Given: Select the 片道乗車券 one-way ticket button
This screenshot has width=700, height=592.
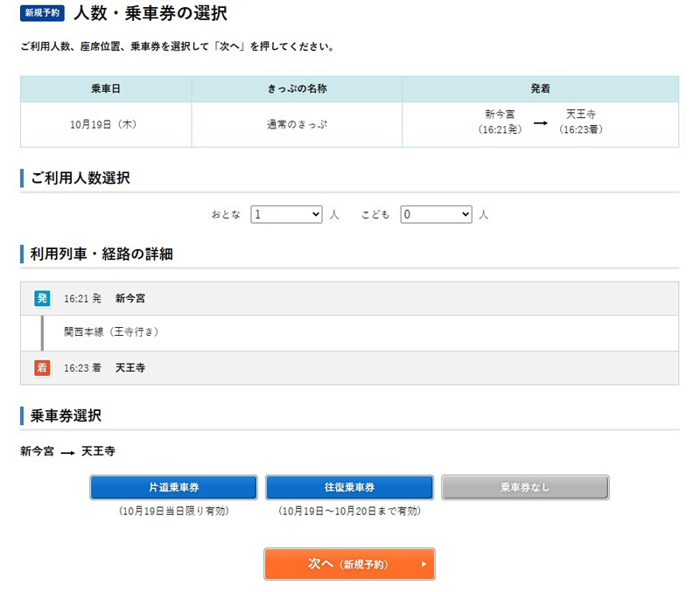Looking at the screenshot, I should [x=173, y=487].
